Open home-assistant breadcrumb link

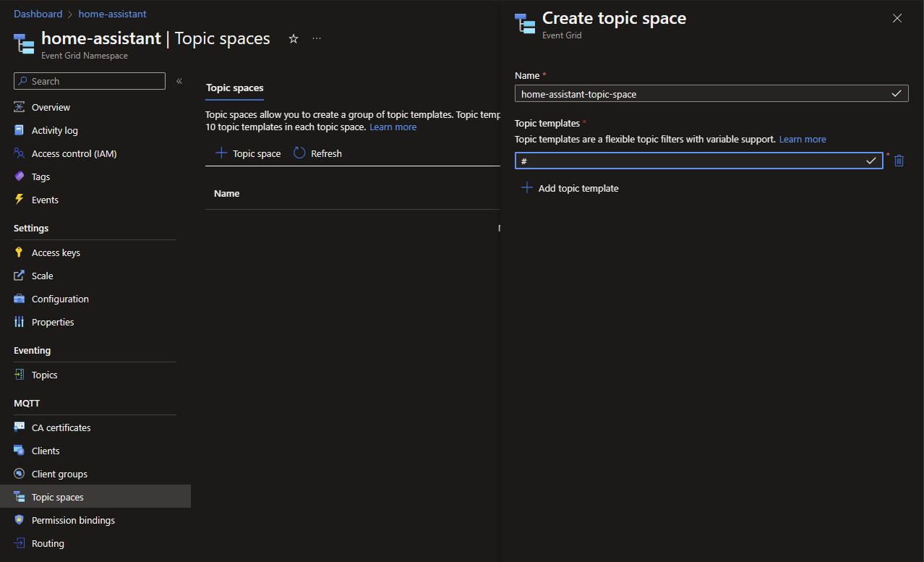(x=112, y=14)
